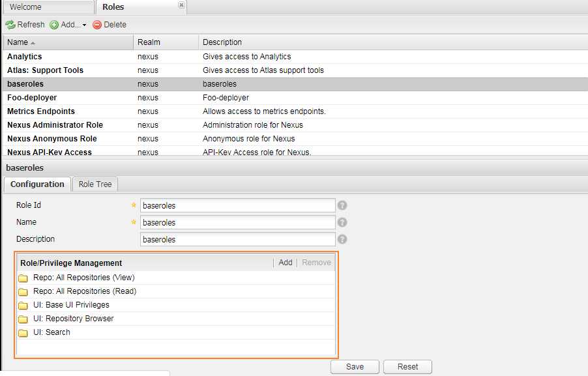This screenshot has width=588, height=376.
Task: Click nexus realm cell in Foo-deployer row
Action: tap(148, 98)
